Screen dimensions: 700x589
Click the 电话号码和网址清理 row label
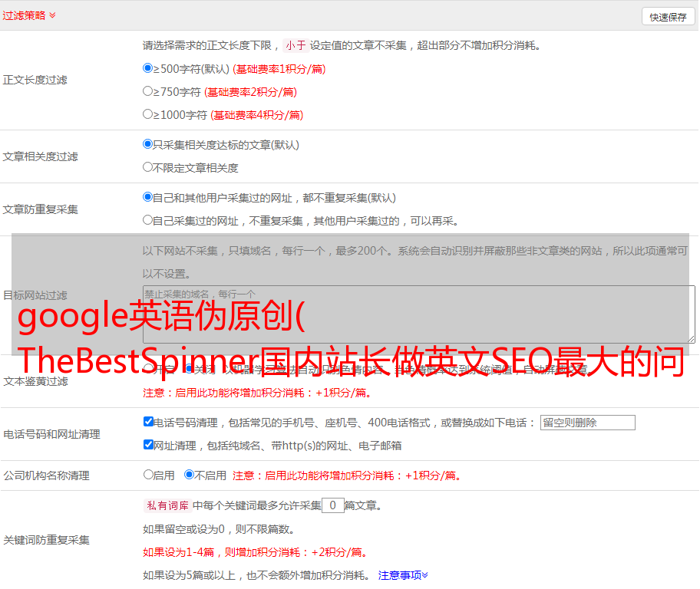pyautogui.click(x=51, y=434)
